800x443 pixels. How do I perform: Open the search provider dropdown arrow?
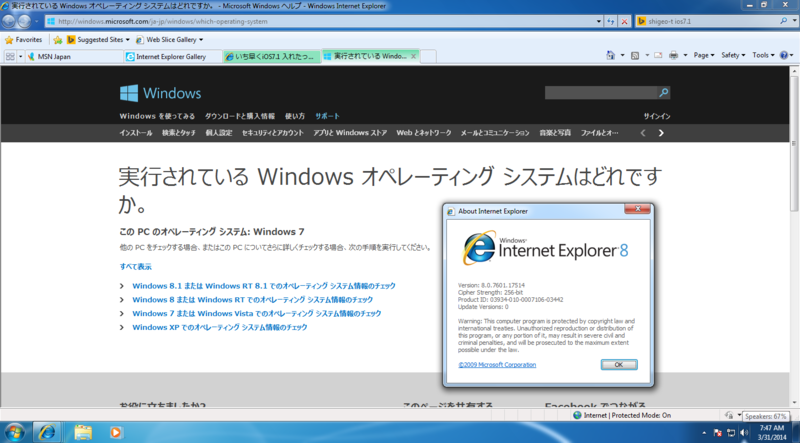[x=794, y=21]
